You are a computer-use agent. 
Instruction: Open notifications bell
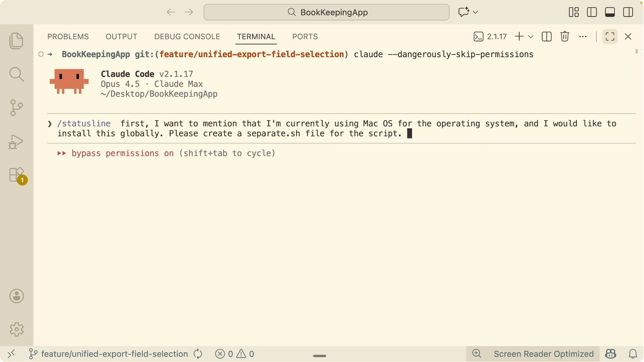[633, 354]
